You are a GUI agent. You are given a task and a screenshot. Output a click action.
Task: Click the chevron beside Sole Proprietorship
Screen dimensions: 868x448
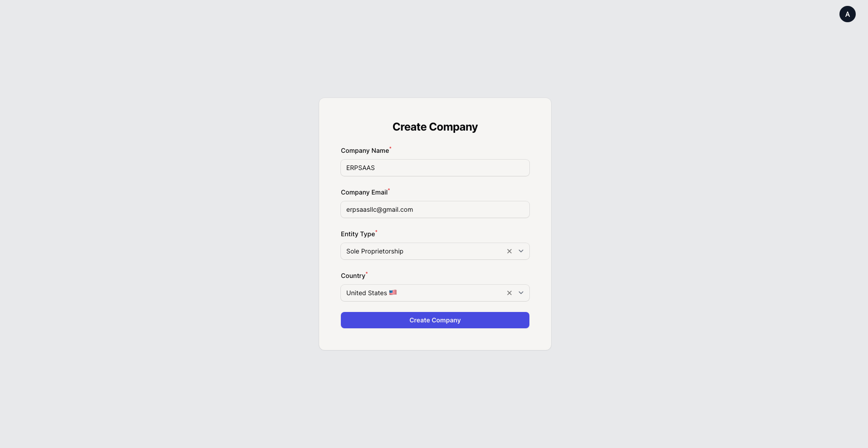click(520, 251)
